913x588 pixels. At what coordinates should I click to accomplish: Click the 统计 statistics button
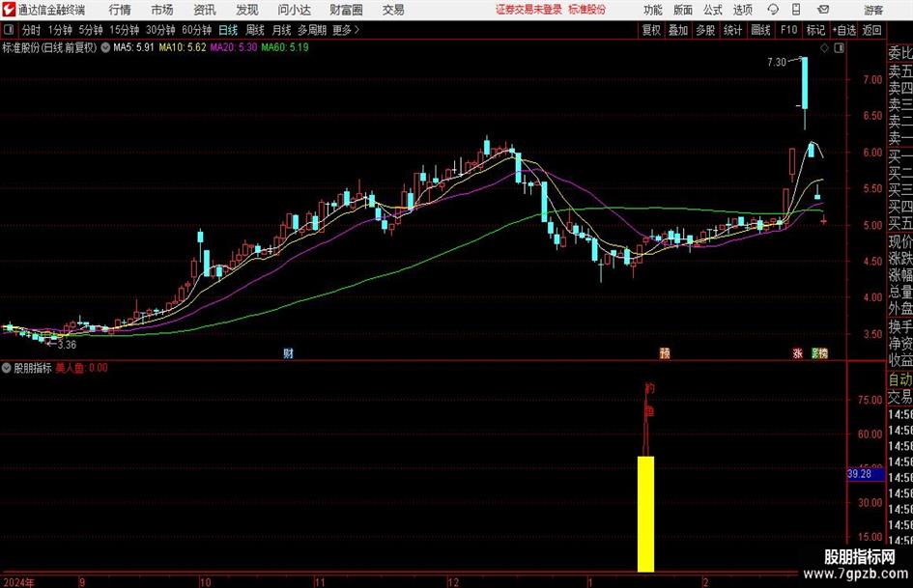[x=732, y=30]
